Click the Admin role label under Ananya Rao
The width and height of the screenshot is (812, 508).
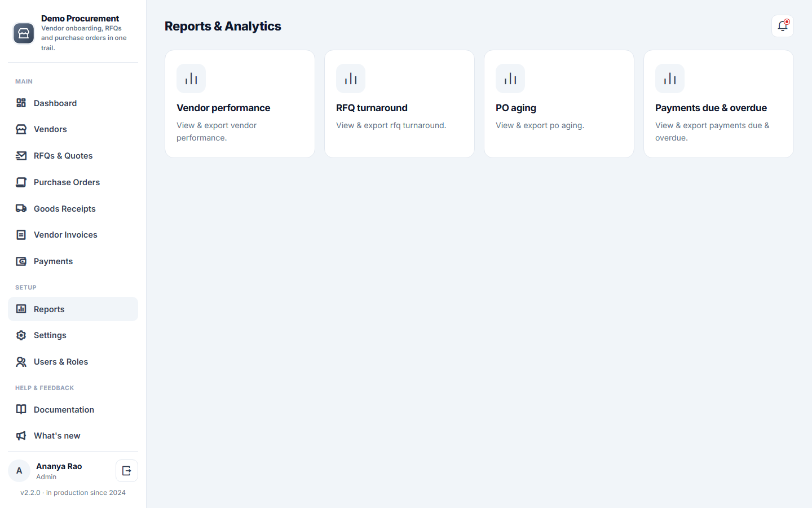46,477
